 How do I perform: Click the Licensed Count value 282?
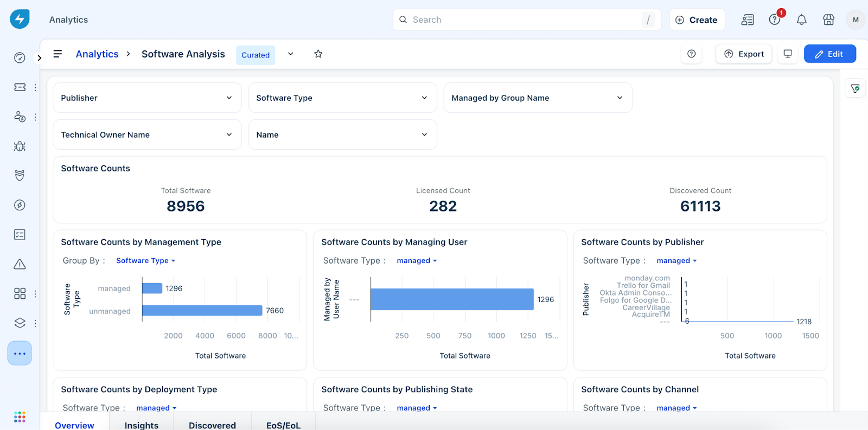443,206
